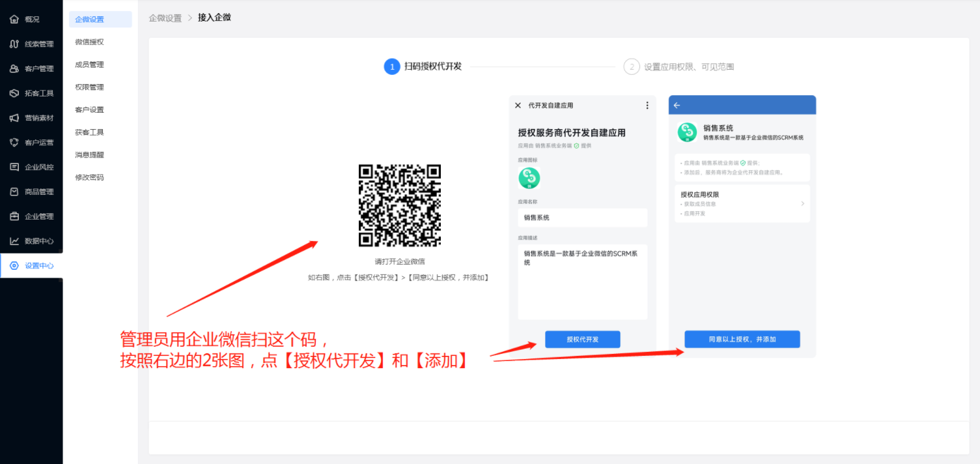Image resolution: width=980 pixels, height=464 pixels.
Task: Click the 应用描述 text area
Action: (583, 282)
